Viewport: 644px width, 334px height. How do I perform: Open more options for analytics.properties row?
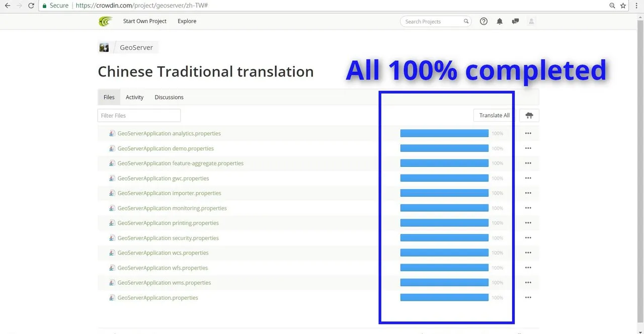tap(528, 133)
